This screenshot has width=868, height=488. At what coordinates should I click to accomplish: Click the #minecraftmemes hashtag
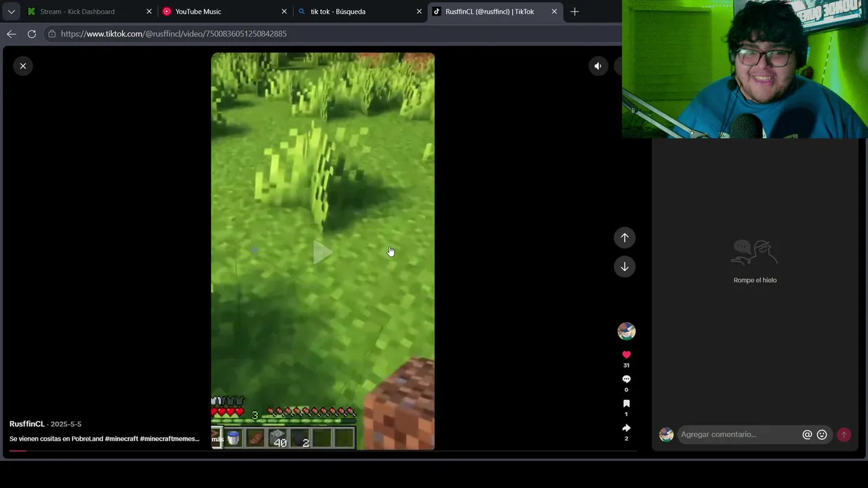pos(170,439)
